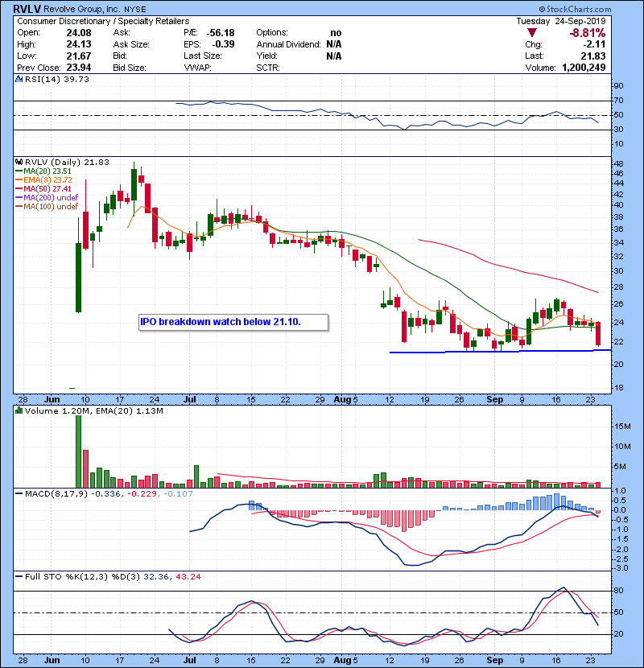
Task: Click the RVLV ticker symbol in the header
Action: tap(27, 9)
